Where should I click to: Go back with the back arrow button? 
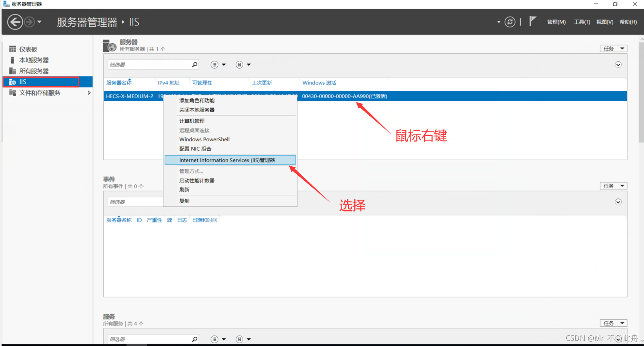(x=15, y=22)
